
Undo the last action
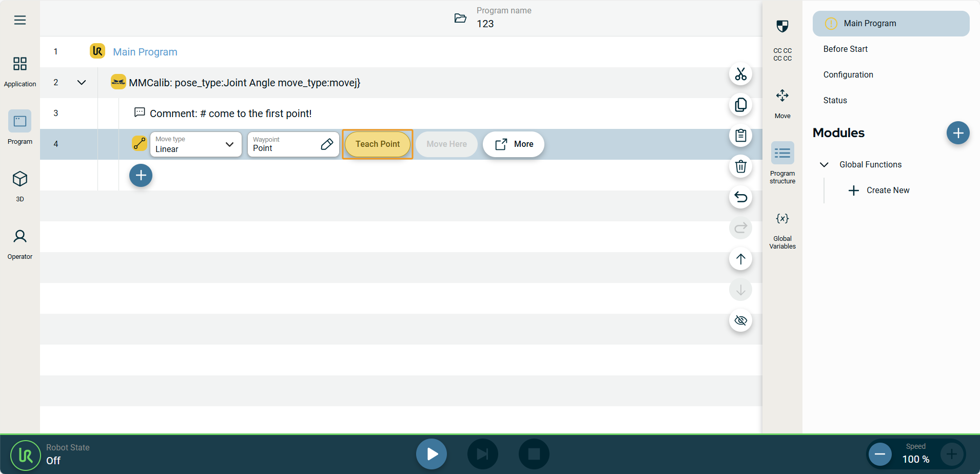tap(741, 197)
